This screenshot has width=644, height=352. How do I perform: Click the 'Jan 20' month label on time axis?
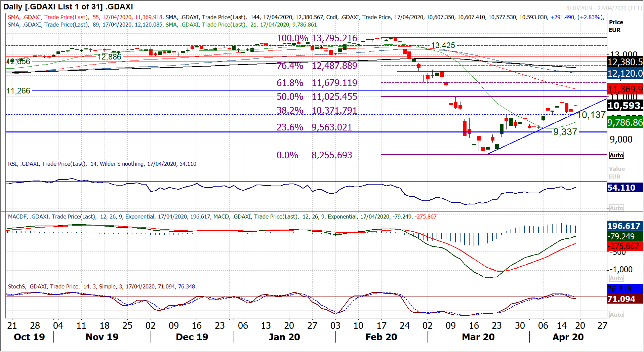coord(284,337)
